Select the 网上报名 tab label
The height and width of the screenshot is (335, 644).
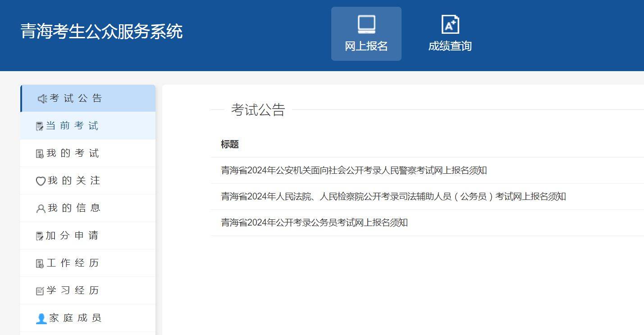pyautogui.click(x=366, y=46)
